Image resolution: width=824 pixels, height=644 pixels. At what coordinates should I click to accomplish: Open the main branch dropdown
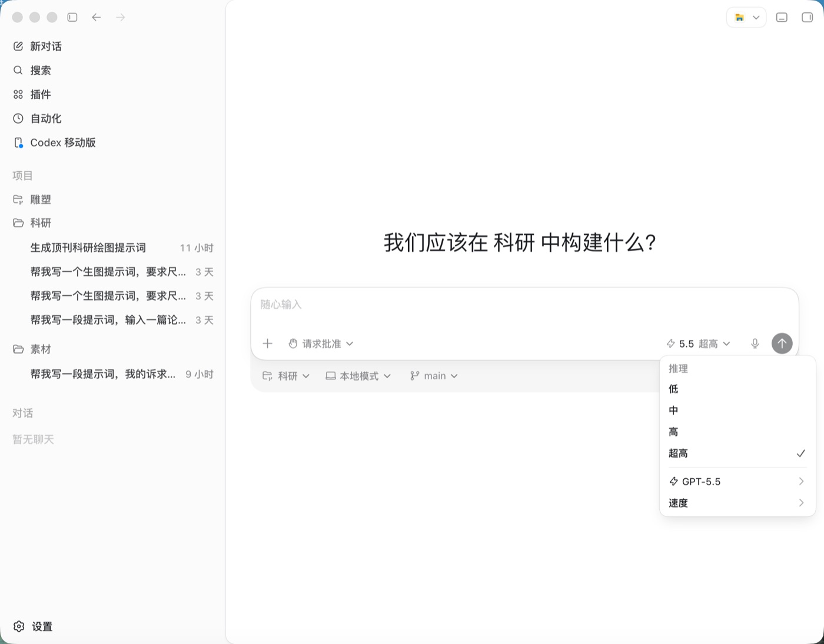click(x=434, y=376)
